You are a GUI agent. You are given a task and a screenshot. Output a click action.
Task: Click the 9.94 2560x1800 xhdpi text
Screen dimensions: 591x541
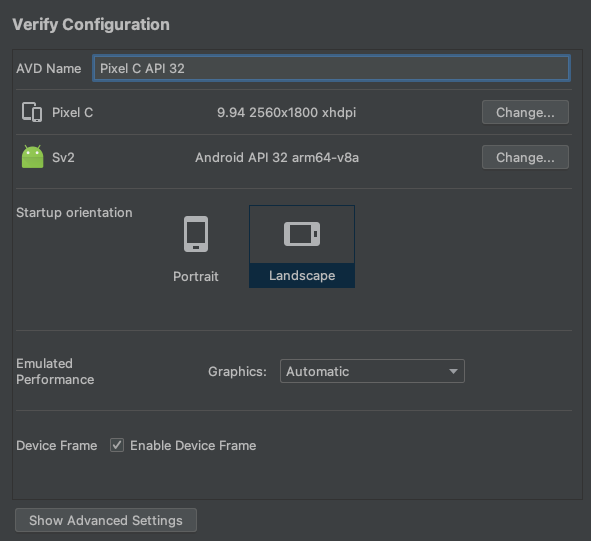(x=286, y=112)
